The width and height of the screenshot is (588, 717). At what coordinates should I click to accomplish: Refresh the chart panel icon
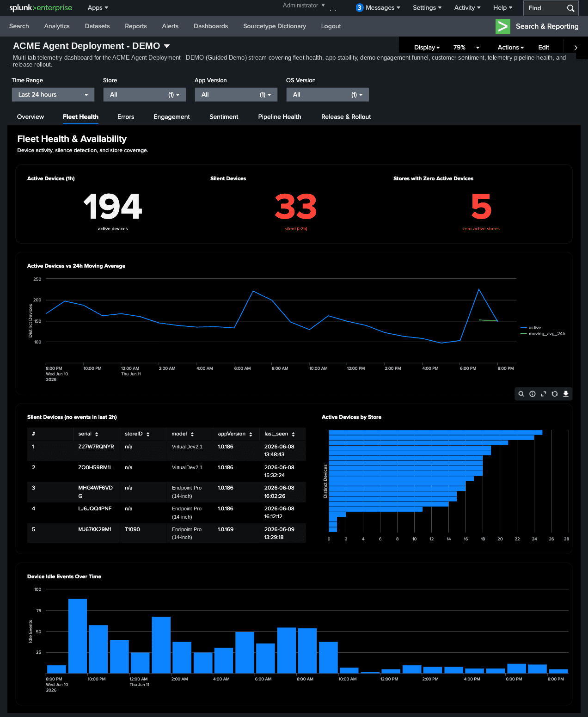pos(555,394)
